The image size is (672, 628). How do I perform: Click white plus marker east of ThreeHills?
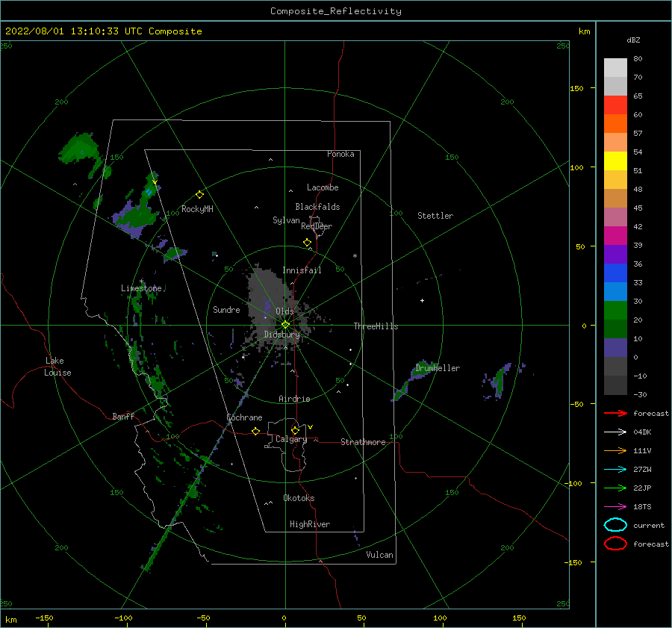422,300
